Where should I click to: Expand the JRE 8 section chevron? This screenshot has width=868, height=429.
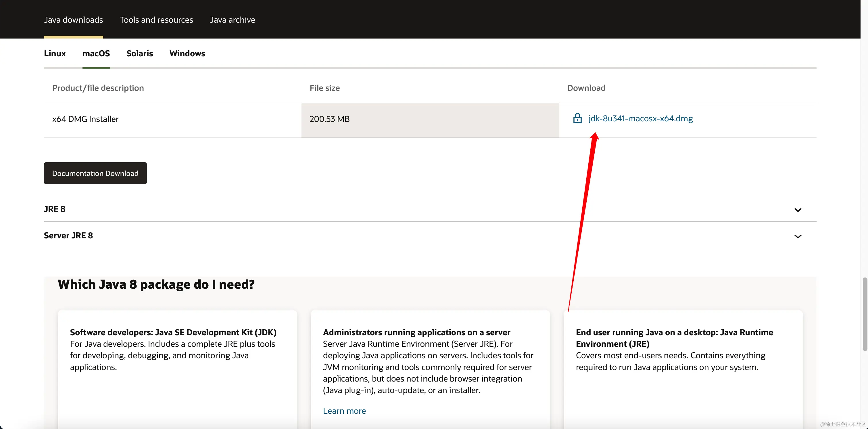(798, 210)
